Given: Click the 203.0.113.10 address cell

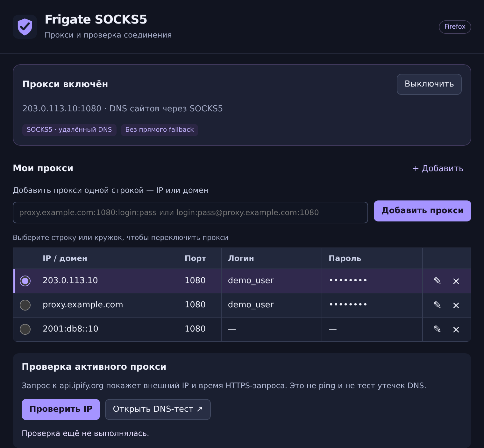Looking at the screenshot, I should [x=107, y=281].
